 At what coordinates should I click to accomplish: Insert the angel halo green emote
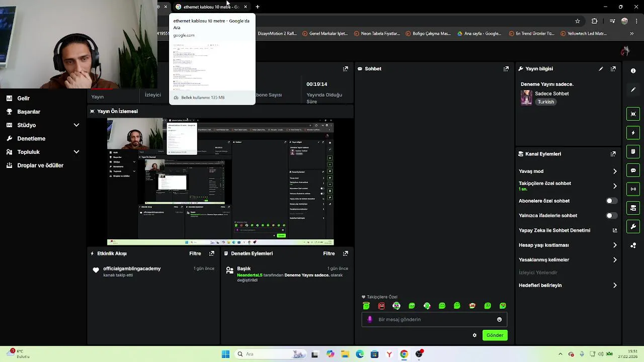pos(366,306)
